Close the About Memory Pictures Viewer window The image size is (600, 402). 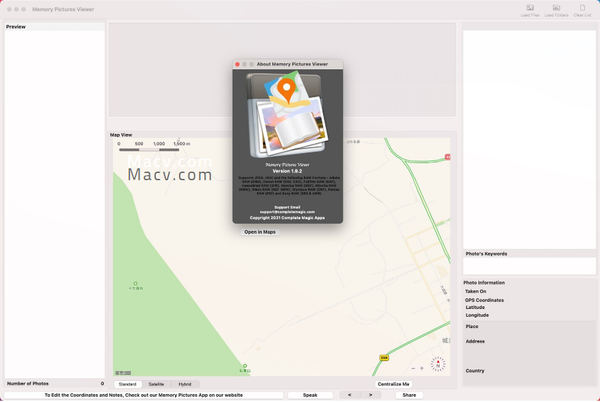tap(237, 64)
